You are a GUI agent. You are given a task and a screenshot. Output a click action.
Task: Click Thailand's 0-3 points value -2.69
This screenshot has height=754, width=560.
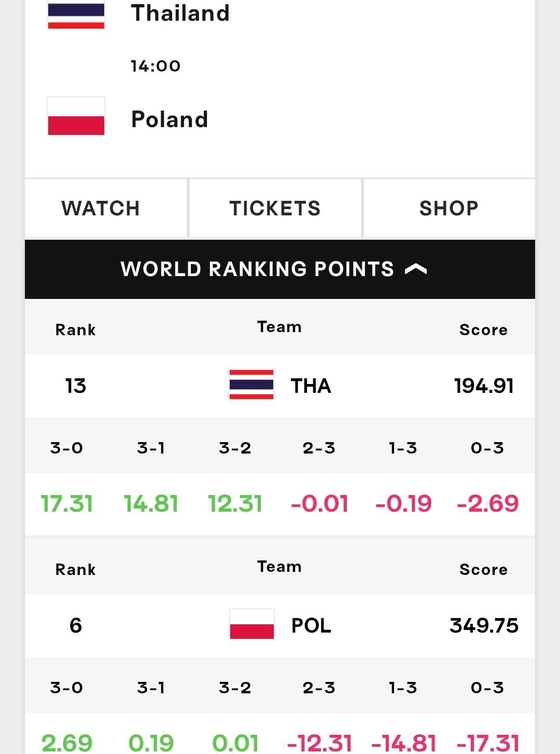tap(488, 504)
